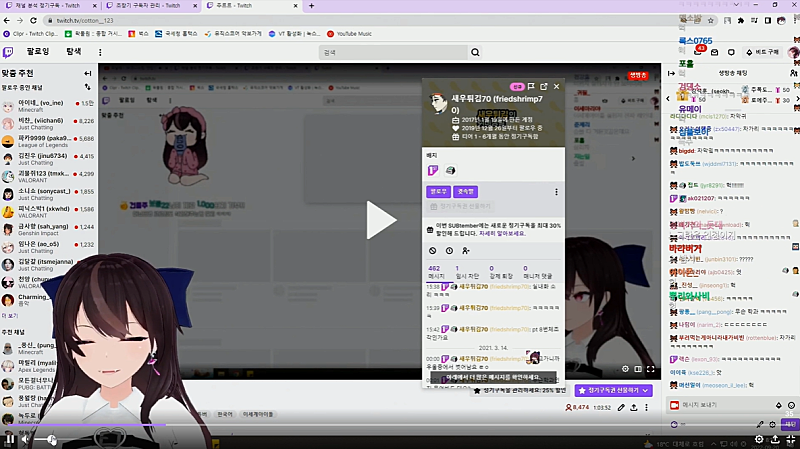Click the large play triangle over the video

coord(381,220)
